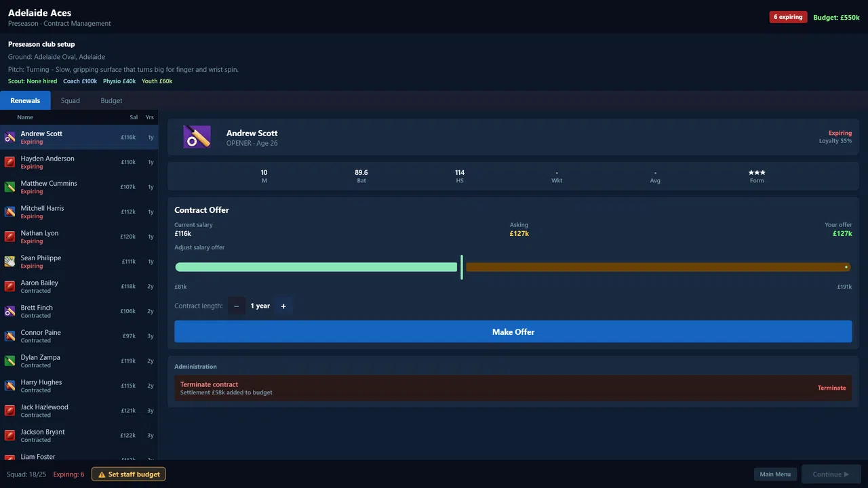Screen dimensions: 868x488
Task: Return to the Main Menu
Action: [775, 474]
